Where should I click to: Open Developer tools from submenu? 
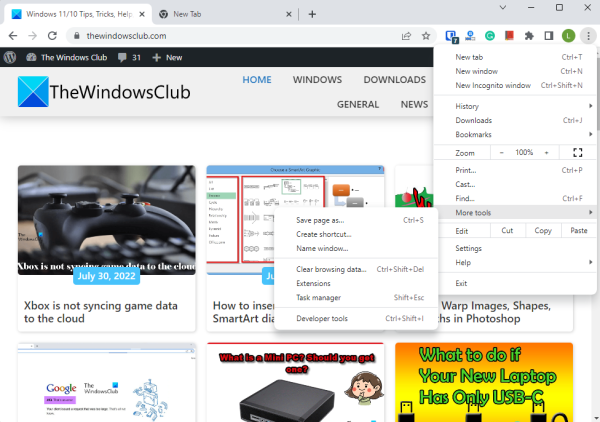356,318
